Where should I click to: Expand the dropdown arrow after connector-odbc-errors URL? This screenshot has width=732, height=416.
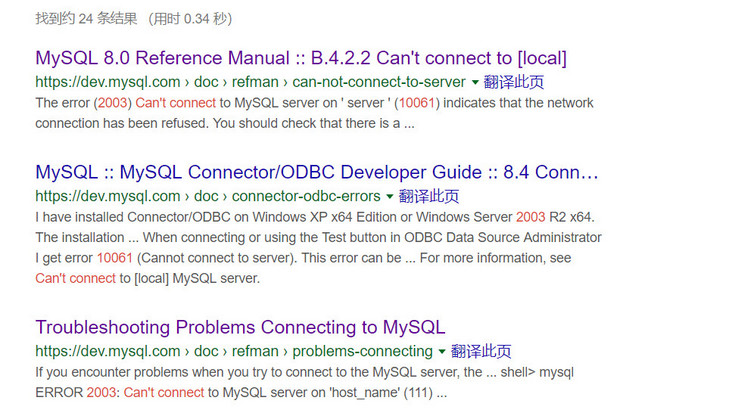point(390,196)
